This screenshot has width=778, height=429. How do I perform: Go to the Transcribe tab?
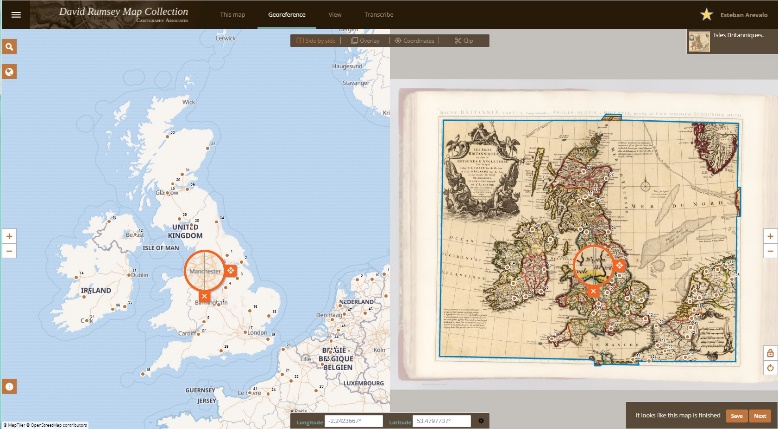click(x=379, y=15)
